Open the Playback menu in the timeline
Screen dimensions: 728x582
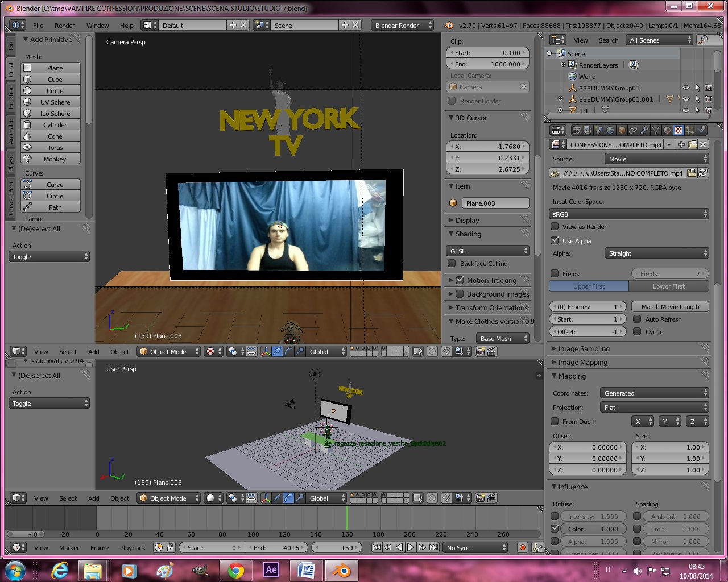pos(133,547)
